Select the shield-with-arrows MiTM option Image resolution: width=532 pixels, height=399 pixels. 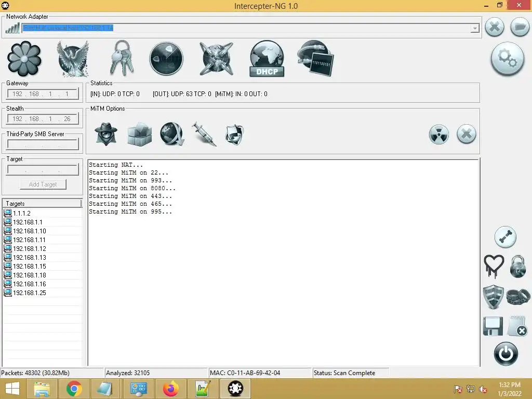point(234,135)
